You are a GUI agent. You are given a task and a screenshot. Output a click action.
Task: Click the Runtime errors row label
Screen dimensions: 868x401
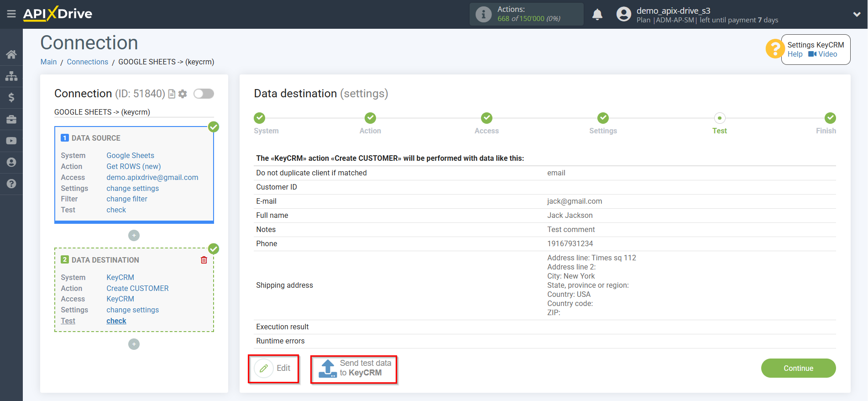[x=280, y=341]
